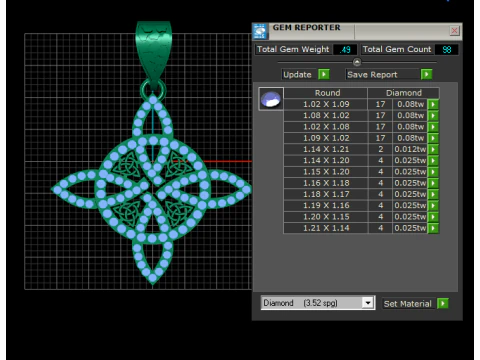
Task: Click green arrow for row 1.14 X 1.20
Action: pyautogui.click(x=433, y=161)
